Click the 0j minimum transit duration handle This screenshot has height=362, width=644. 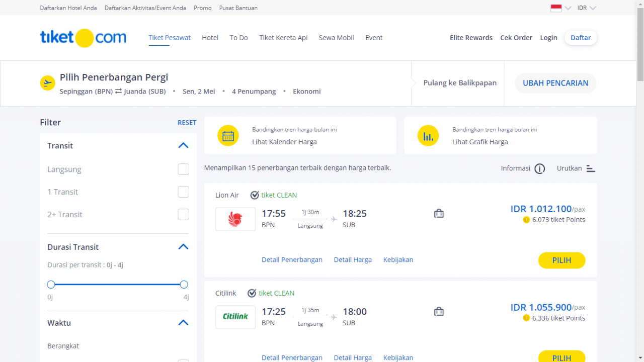pos(51,285)
